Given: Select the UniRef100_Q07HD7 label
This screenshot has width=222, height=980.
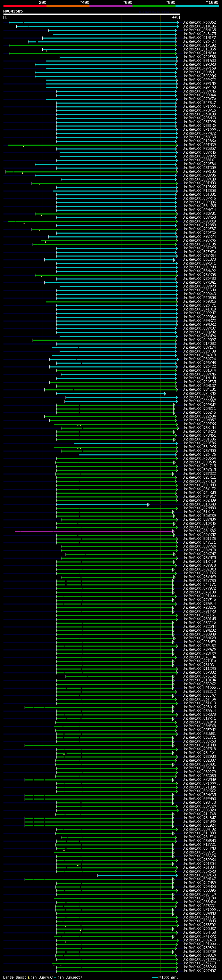Looking at the screenshot, I should click(199, 971).
